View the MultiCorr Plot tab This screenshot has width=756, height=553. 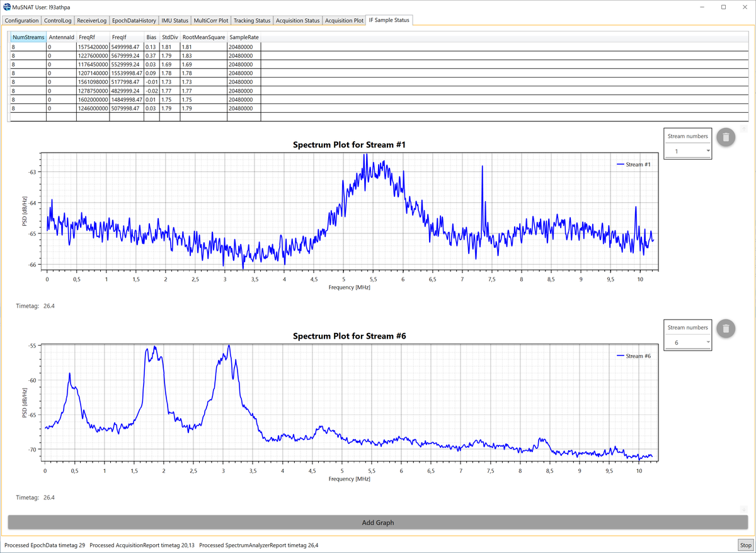[212, 20]
